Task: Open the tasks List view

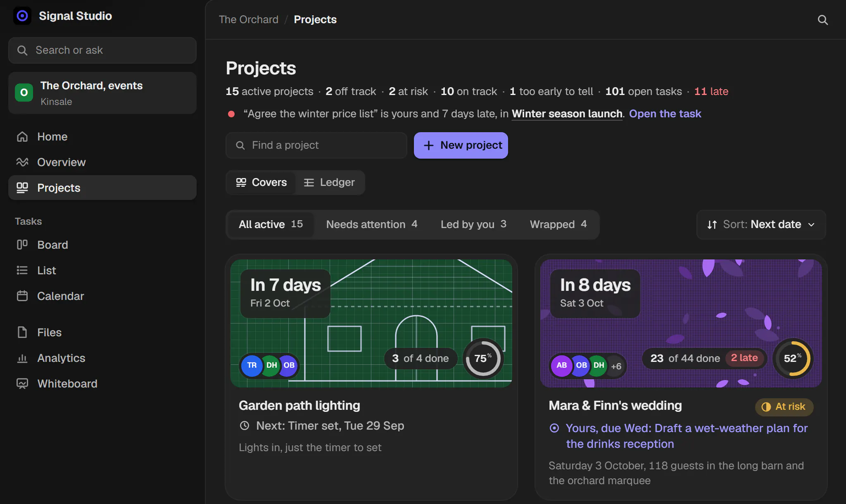Action: 102,271
